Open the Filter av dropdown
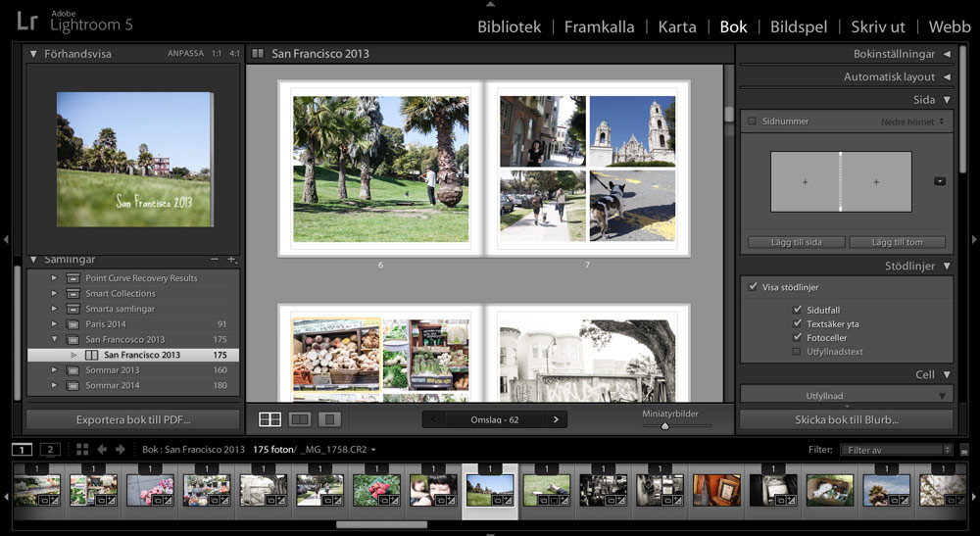This screenshot has width=980, height=536. click(x=896, y=450)
